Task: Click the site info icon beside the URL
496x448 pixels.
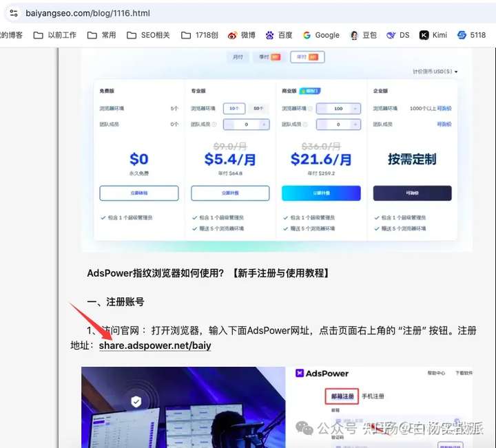Action: coord(14,13)
